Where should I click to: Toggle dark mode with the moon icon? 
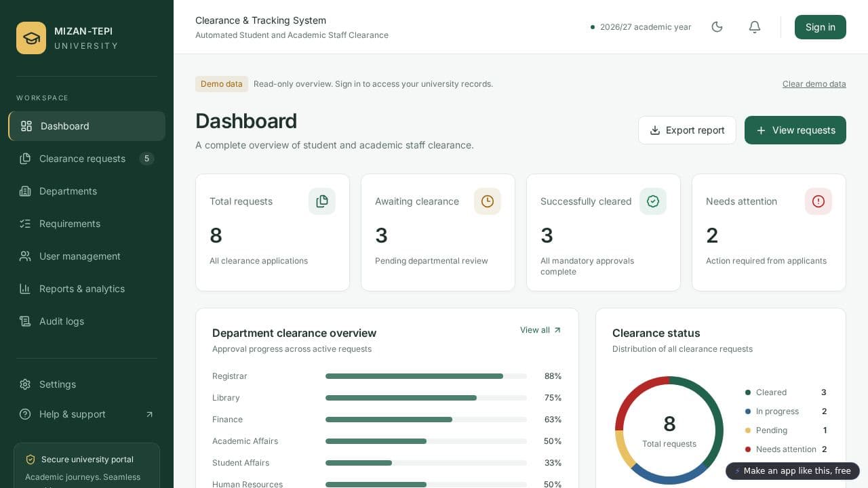(717, 27)
